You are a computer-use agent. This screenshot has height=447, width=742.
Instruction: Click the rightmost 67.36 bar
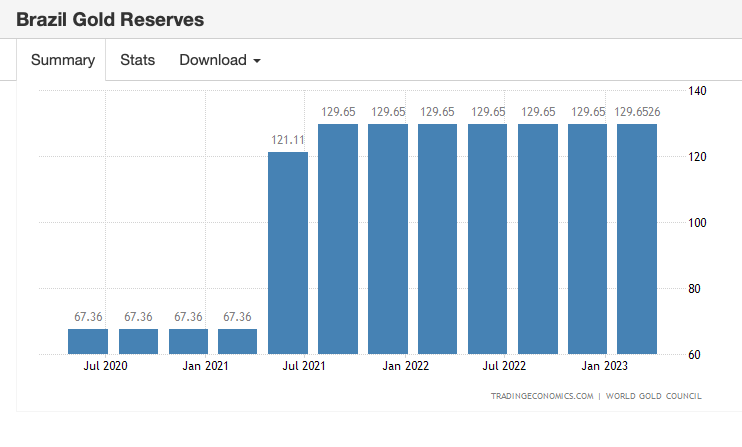coord(237,341)
